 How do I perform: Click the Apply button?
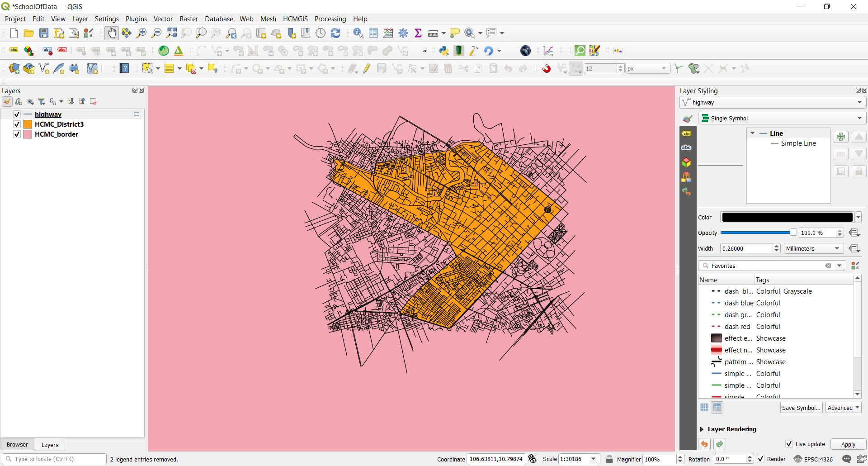(x=848, y=444)
